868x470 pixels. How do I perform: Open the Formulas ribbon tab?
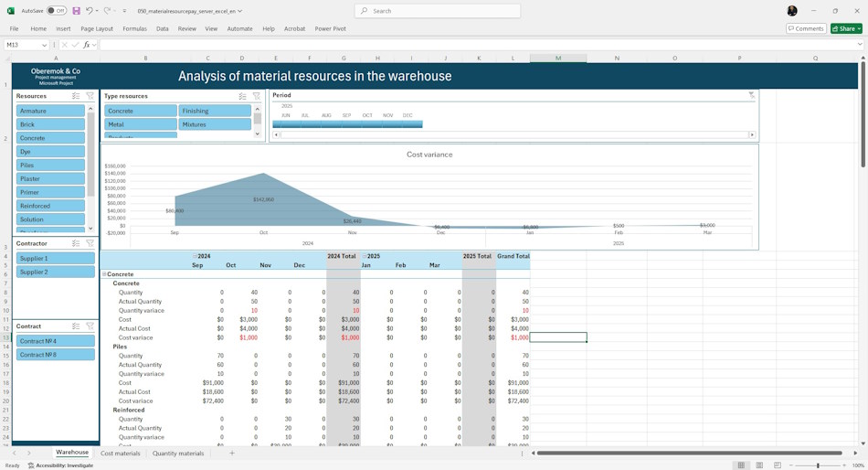(x=134, y=29)
